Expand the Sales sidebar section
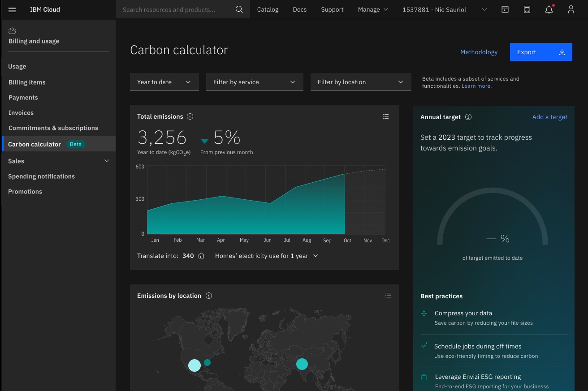Image resolution: width=588 pixels, height=391 pixels. [58, 161]
